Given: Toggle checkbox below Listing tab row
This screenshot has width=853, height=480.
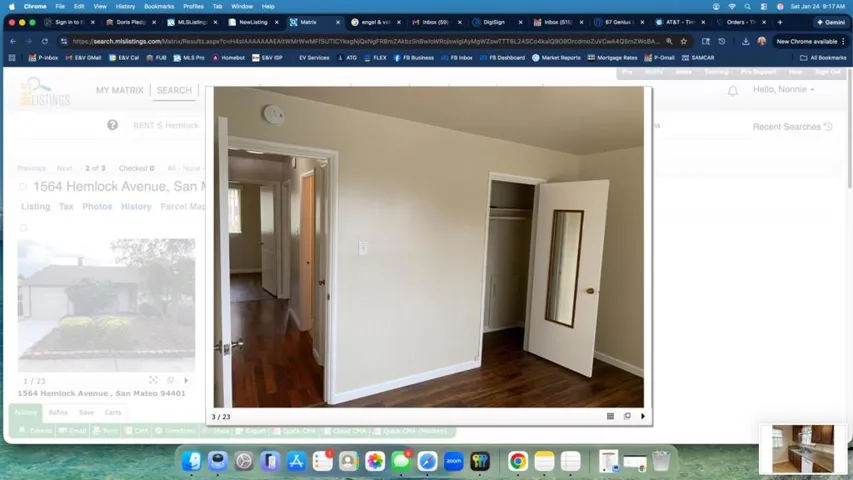Looking at the screenshot, I should pyautogui.click(x=23, y=228).
